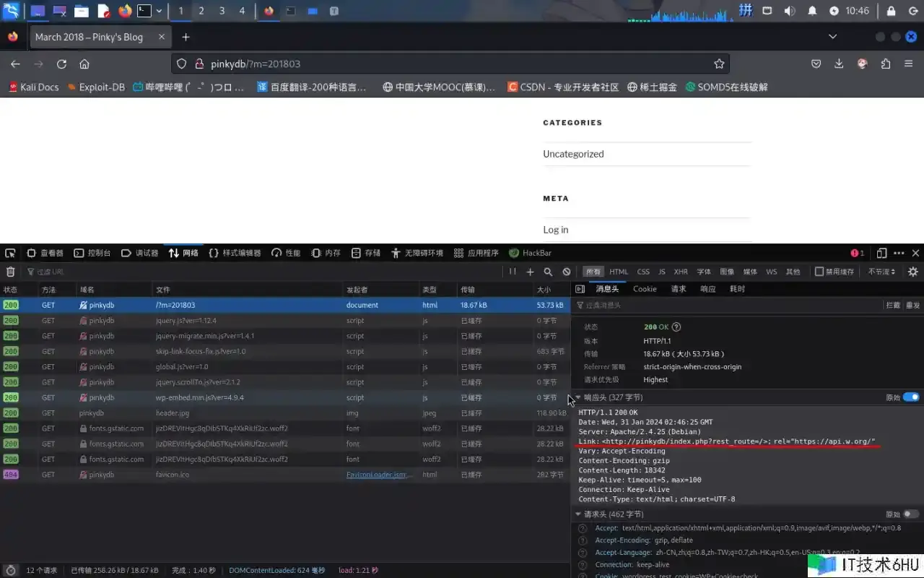924x578 pixels.
Task: Open Pocket save icon
Action: tap(816, 64)
